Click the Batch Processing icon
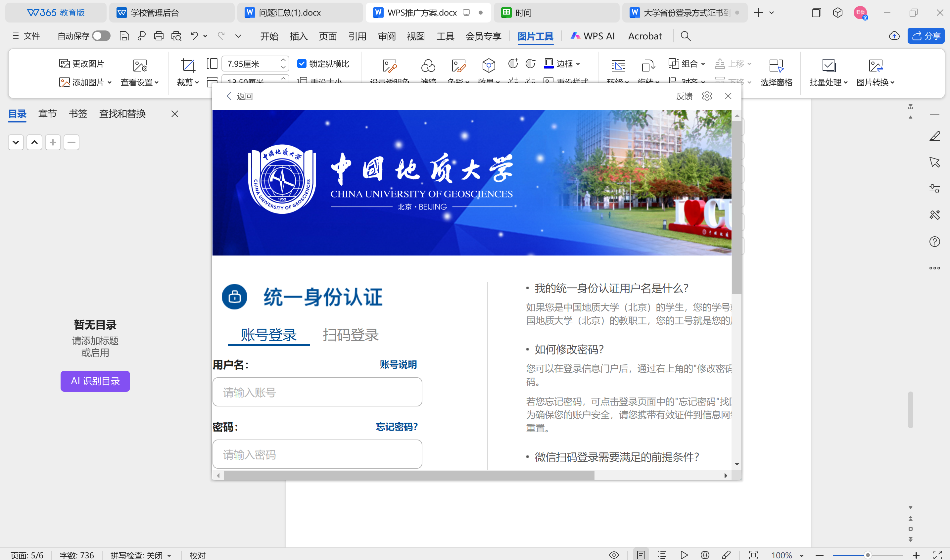Viewport: 950px width, 560px height. [829, 65]
